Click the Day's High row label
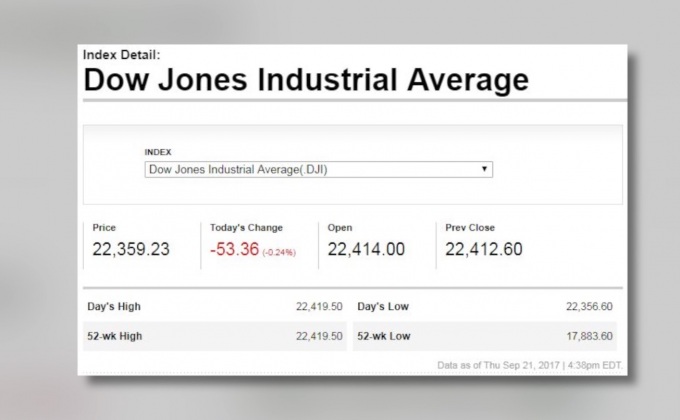The height and width of the screenshot is (420, 680). [x=114, y=306]
